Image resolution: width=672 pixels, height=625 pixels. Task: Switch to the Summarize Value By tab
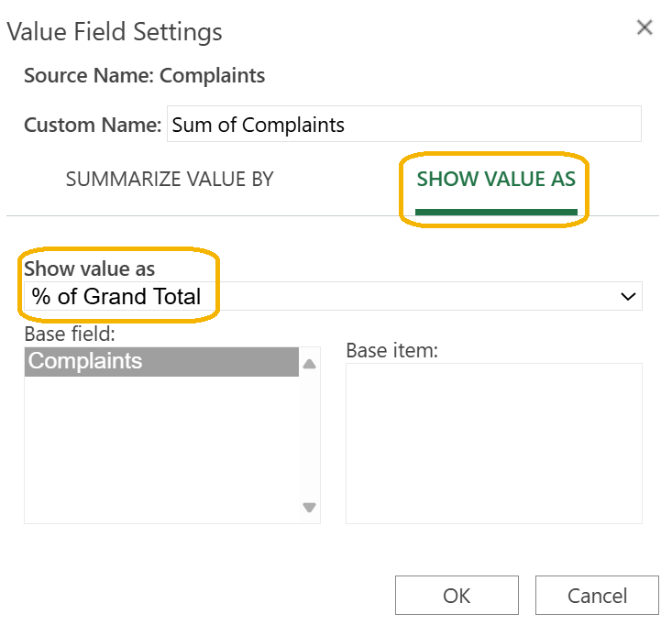click(x=170, y=179)
